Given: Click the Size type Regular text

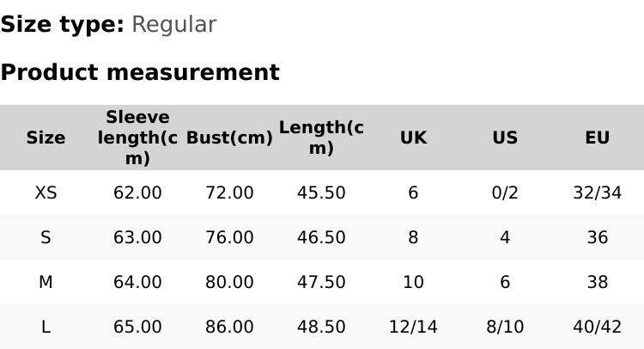Looking at the screenshot, I should pos(173,24).
